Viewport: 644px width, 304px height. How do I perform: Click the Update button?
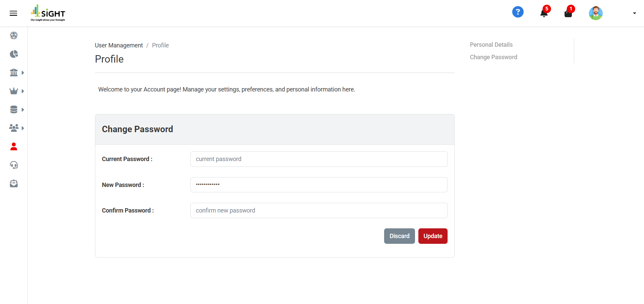coord(432,236)
